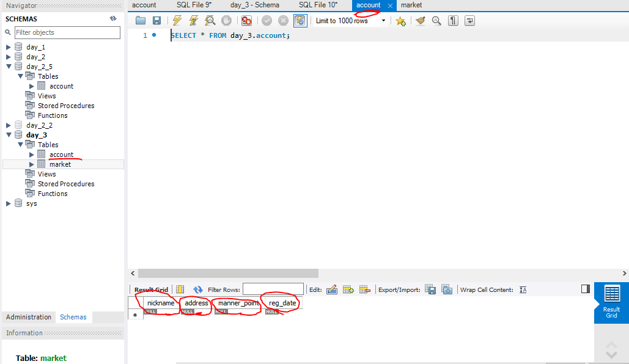Image resolution: width=629 pixels, height=364 pixels.
Task: Expand day_2_2 schema
Action: [9, 125]
